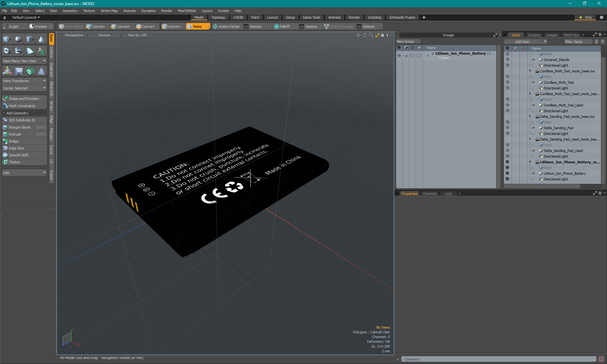Screen dimensions: 607x364
Task: Switch to the UVEdit layout tab
Action: point(238,17)
